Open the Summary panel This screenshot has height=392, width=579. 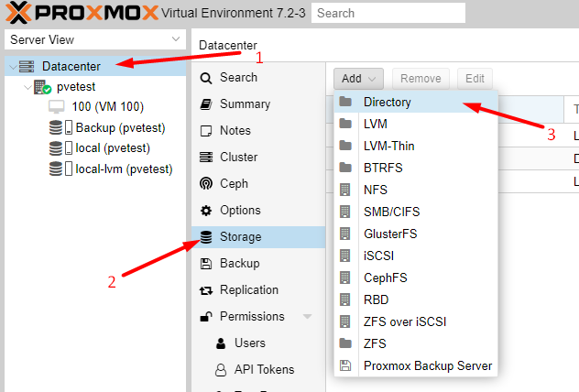click(258, 104)
